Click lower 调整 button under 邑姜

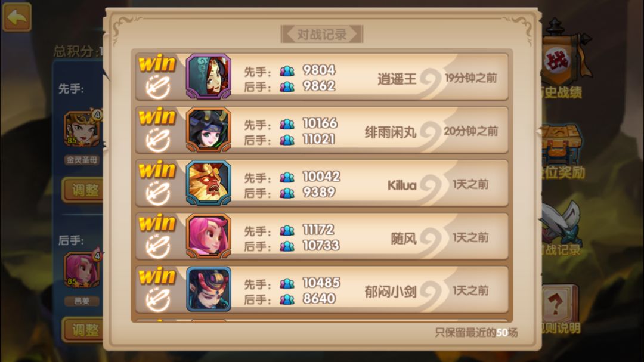(82, 330)
